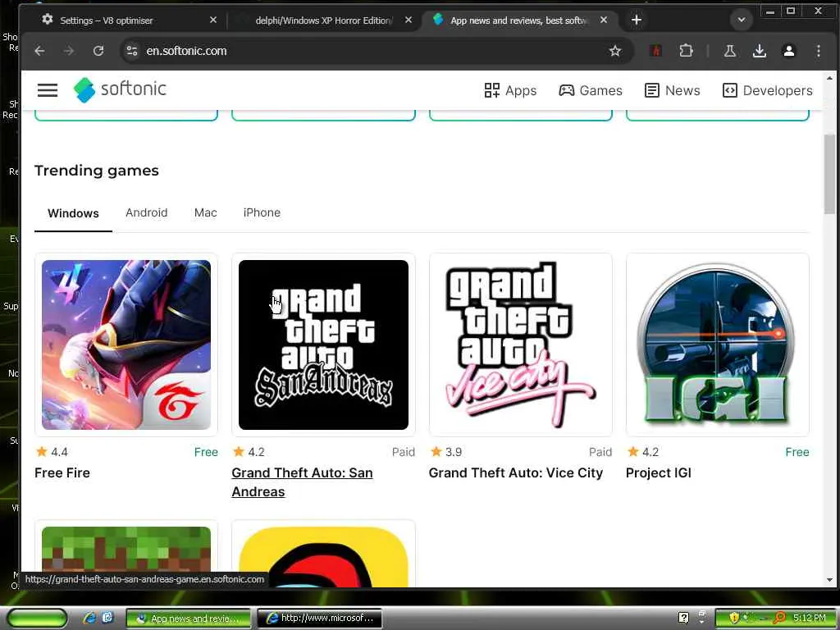Open the tab search dropdown arrow
840x630 pixels.
(x=742, y=20)
